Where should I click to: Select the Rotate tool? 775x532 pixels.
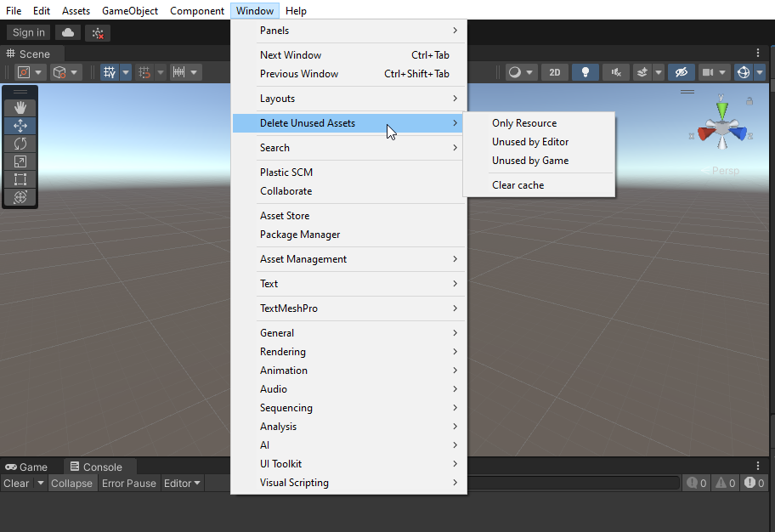[20, 143]
